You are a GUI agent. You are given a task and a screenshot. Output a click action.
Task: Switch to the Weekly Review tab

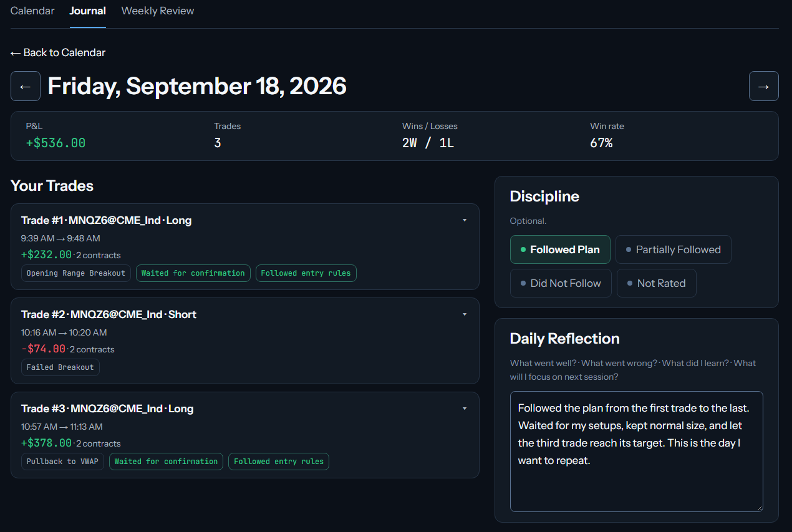[158, 11]
